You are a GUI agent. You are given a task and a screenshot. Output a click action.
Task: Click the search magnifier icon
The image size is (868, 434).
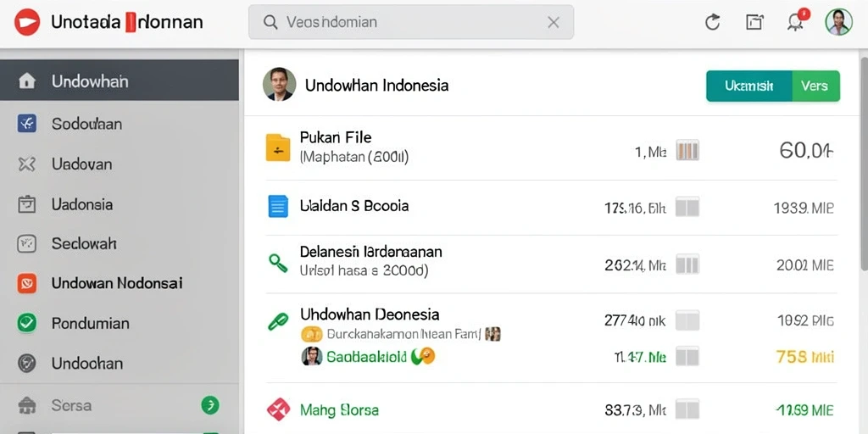270,22
